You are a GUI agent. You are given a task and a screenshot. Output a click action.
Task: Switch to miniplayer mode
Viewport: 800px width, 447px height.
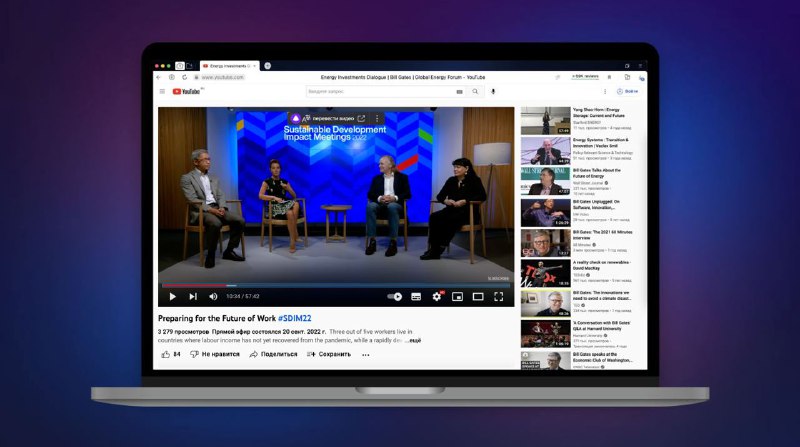(458, 296)
